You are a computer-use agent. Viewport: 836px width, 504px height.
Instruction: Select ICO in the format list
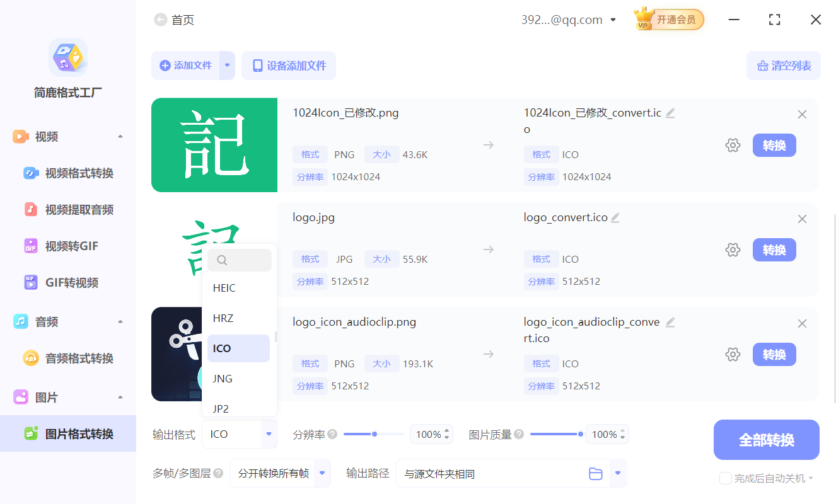[238, 348]
